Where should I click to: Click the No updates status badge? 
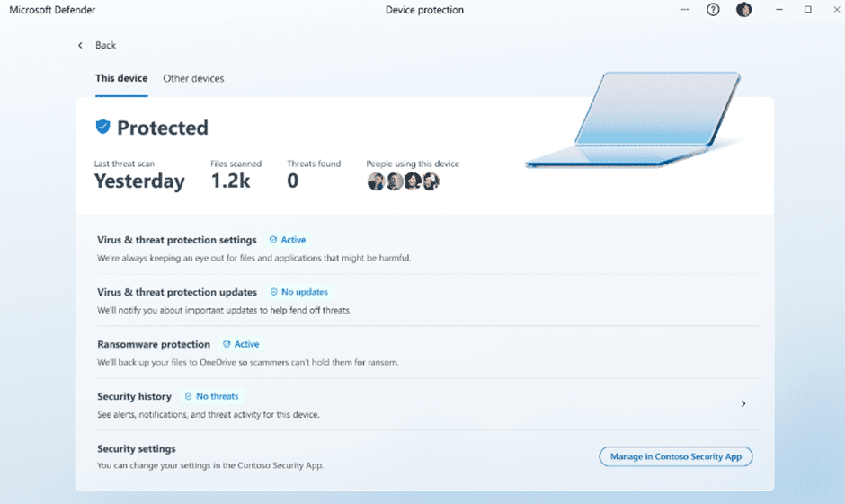299,292
